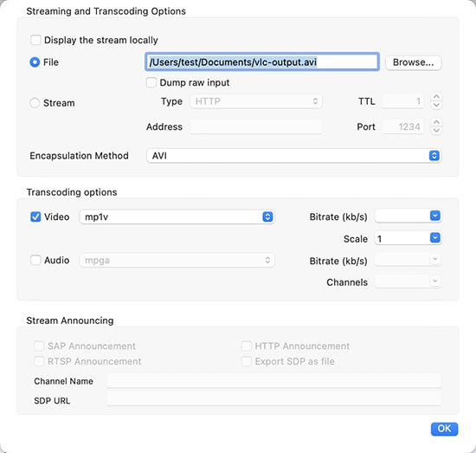Enable Display the stream locally checkbox
This screenshot has height=453, width=476.
coord(35,40)
